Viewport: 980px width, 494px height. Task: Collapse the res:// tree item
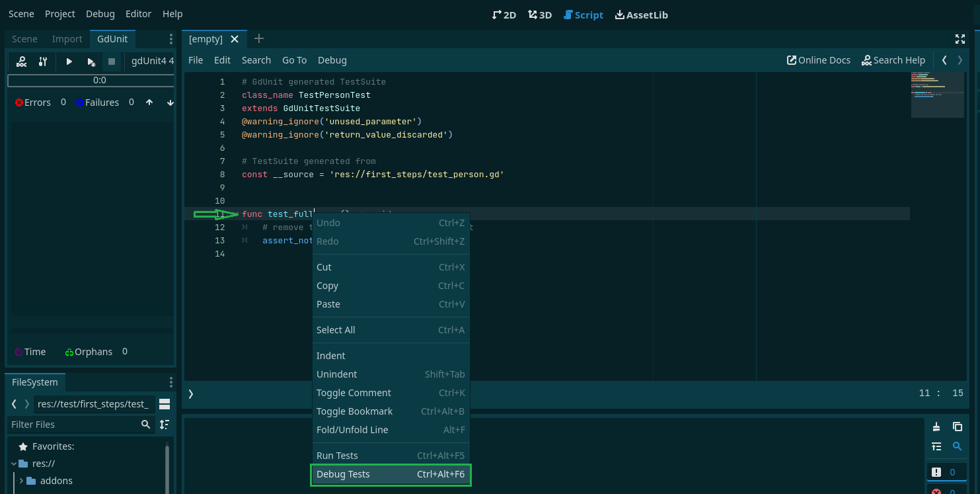click(x=14, y=463)
